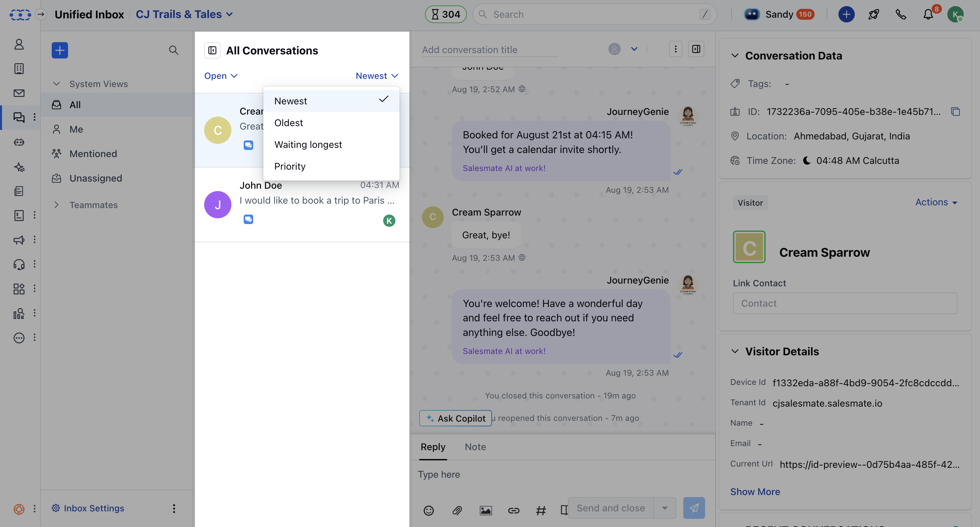Image resolution: width=980 pixels, height=527 pixels.
Task: Click the Show More link
Action: point(755,492)
